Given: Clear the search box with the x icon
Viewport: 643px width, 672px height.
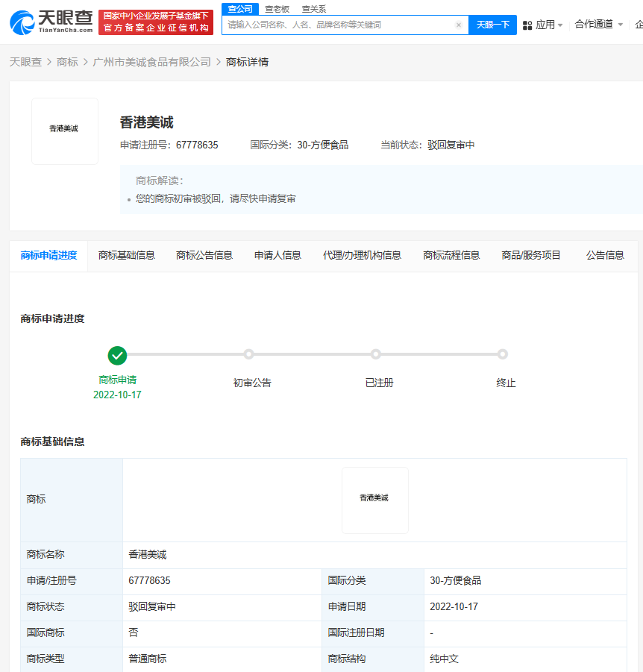Looking at the screenshot, I should 459,25.
